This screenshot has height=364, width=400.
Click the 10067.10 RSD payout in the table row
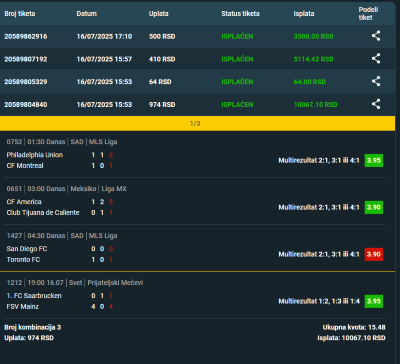click(x=316, y=104)
